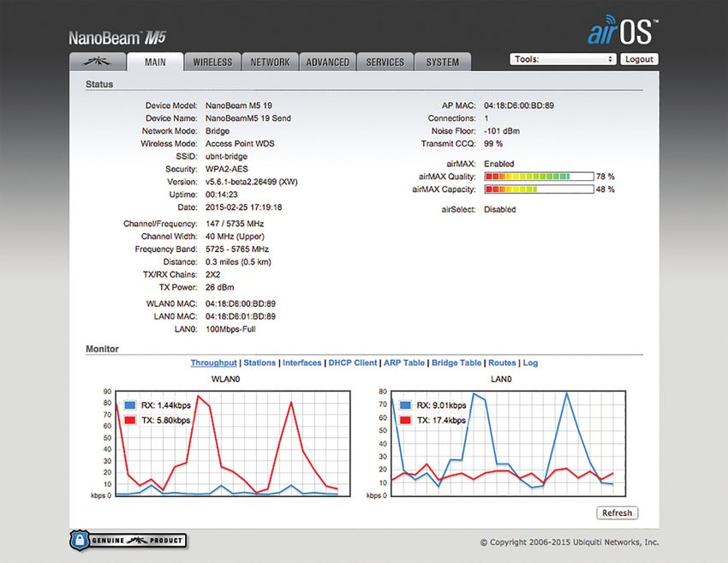
Task: Click the 'TX: 17.4kbps' LAN0 legend label
Action: pos(441,420)
